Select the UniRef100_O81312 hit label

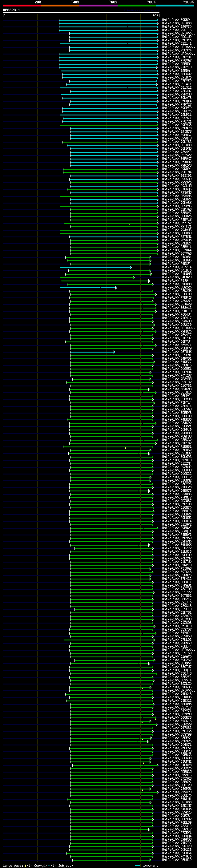(177, 88)
